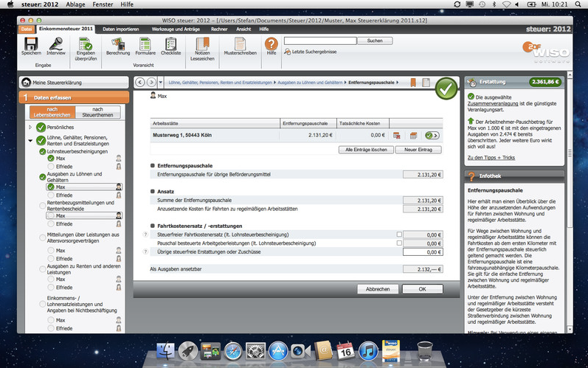Open the Ansicht tab

(x=243, y=29)
